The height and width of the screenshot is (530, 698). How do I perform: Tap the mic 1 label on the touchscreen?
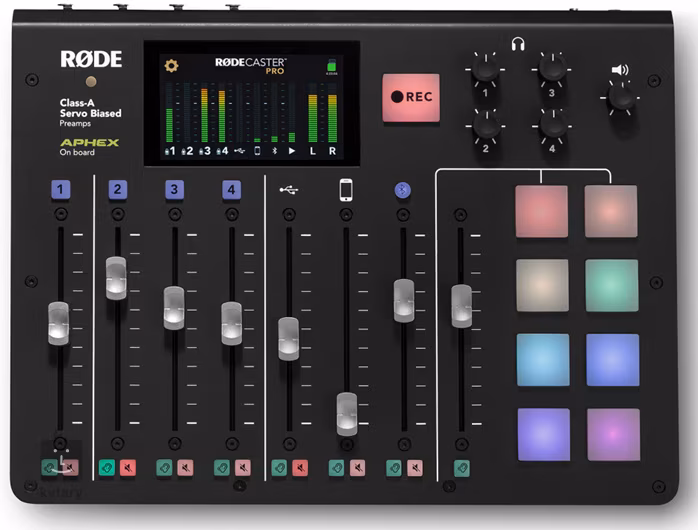170,151
